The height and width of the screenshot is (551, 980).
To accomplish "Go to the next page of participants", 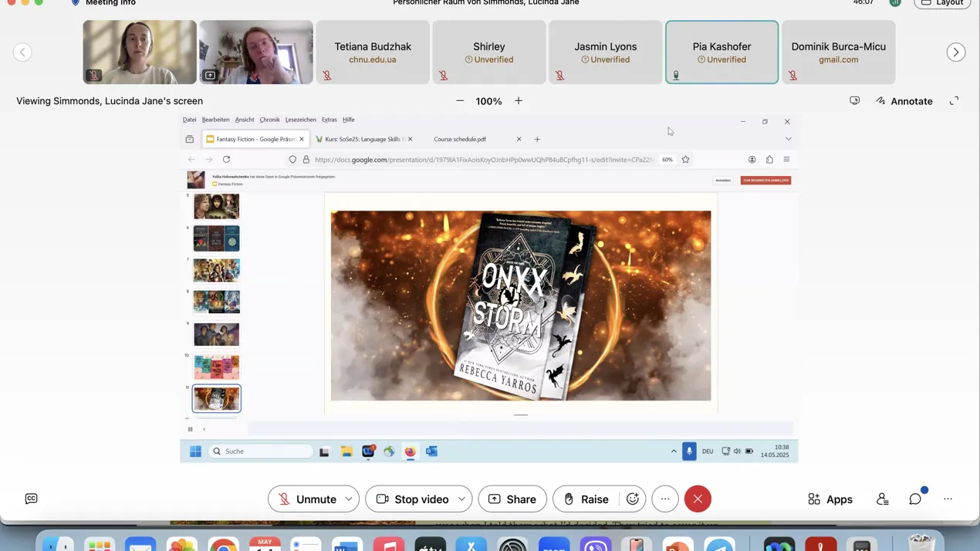I will click(956, 52).
